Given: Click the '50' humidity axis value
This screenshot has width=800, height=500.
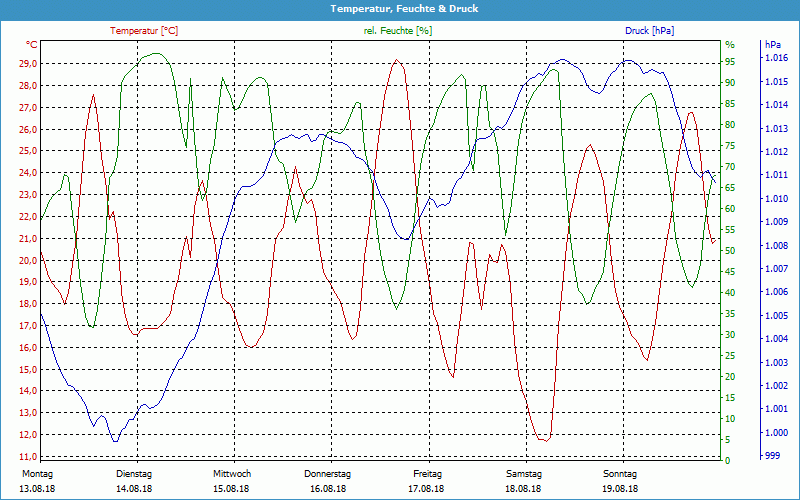Looking at the screenshot, I should (730, 251).
